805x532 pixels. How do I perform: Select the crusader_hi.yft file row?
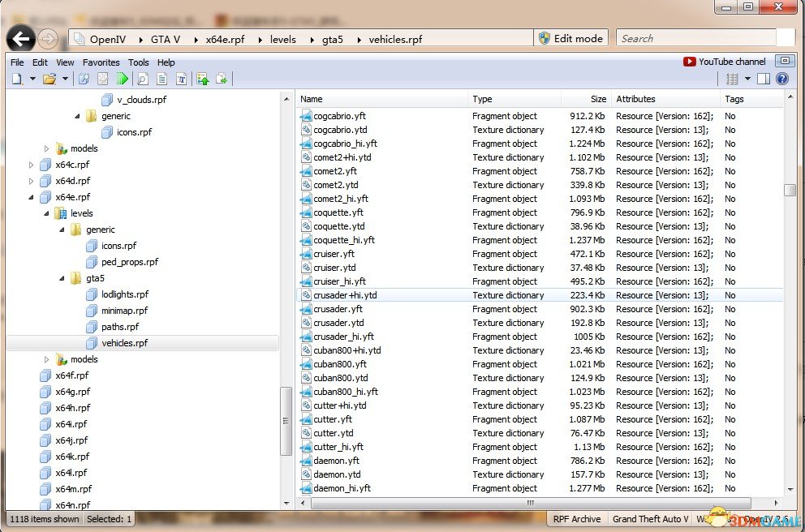coord(540,337)
